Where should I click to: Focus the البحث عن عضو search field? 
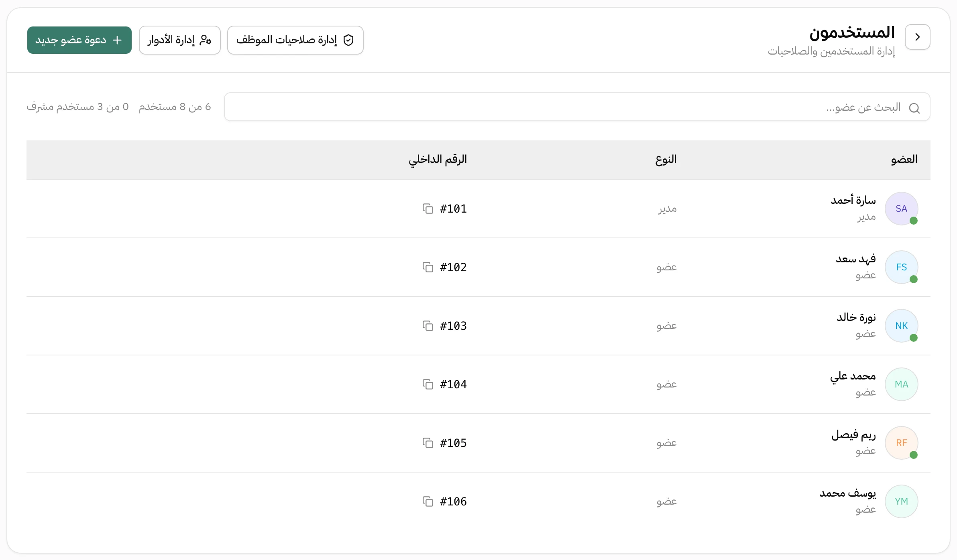coord(577,107)
